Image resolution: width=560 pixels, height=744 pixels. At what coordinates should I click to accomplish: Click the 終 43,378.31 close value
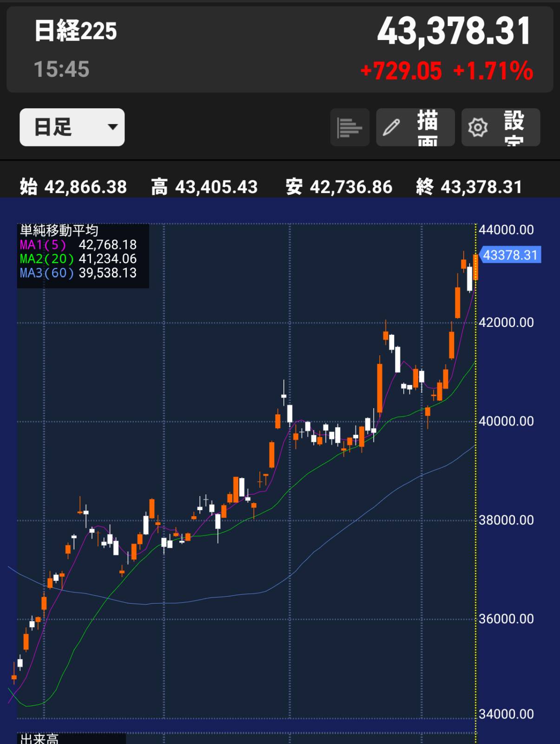[x=469, y=187]
